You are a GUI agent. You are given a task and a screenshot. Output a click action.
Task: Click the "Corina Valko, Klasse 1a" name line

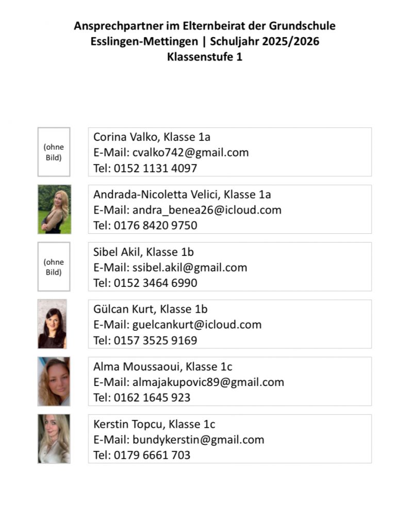pos(152,137)
